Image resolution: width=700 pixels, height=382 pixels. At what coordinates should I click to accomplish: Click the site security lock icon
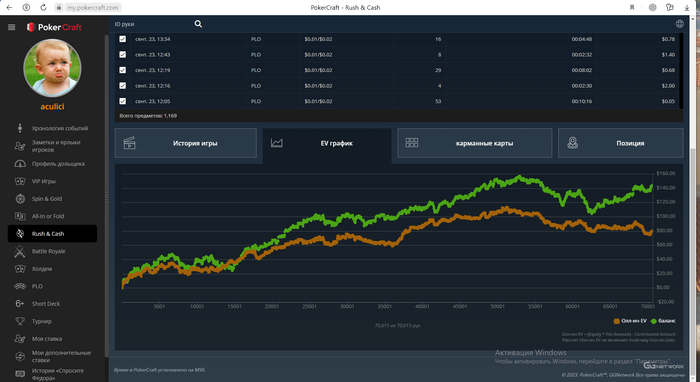coord(59,8)
